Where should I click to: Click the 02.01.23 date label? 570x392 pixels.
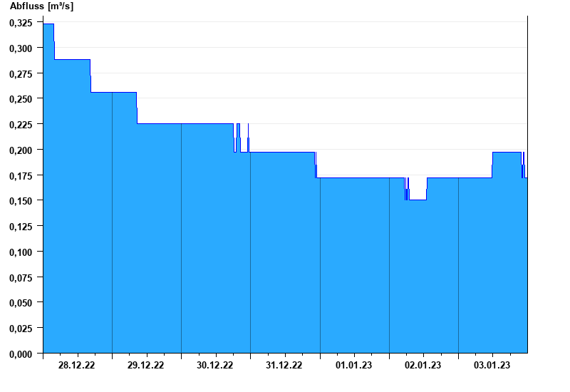[x=423, y=365]
